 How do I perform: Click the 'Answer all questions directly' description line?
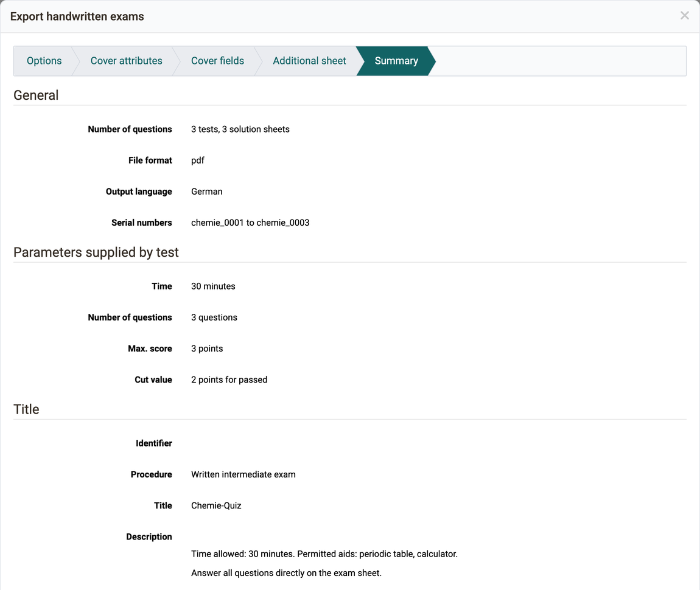(x=286, y=573)
